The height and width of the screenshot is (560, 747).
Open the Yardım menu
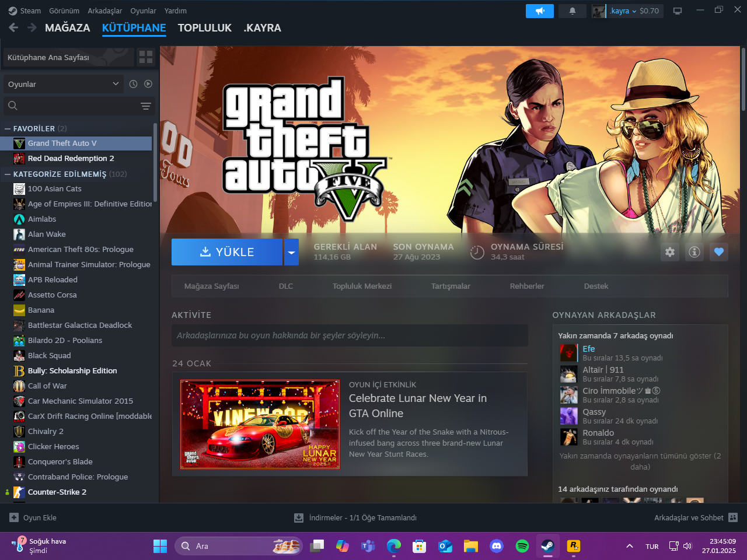[176, 10]
